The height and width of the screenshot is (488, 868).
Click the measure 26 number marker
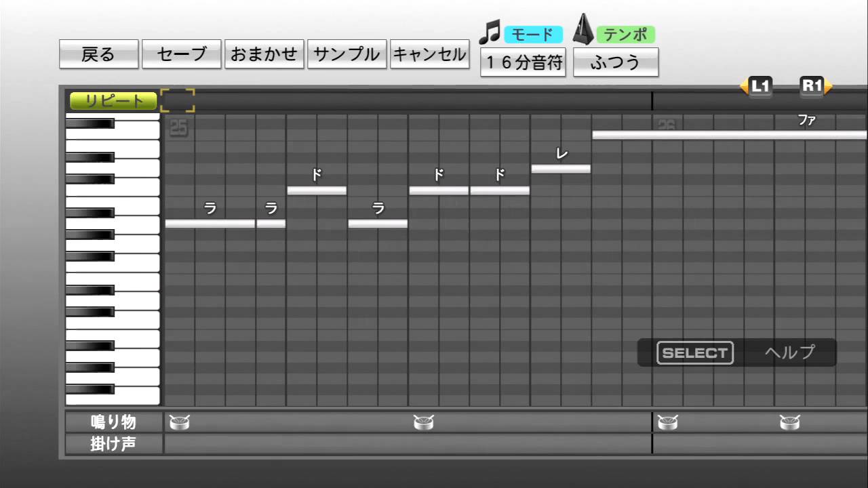[667, 126]
